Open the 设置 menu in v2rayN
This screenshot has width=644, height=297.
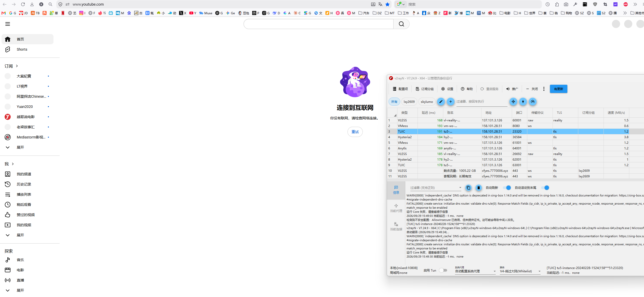tap(447, 89)
